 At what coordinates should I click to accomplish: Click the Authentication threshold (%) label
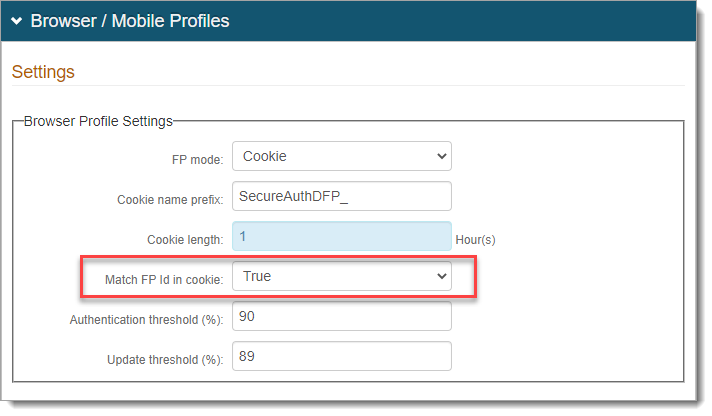coord(146,320)
